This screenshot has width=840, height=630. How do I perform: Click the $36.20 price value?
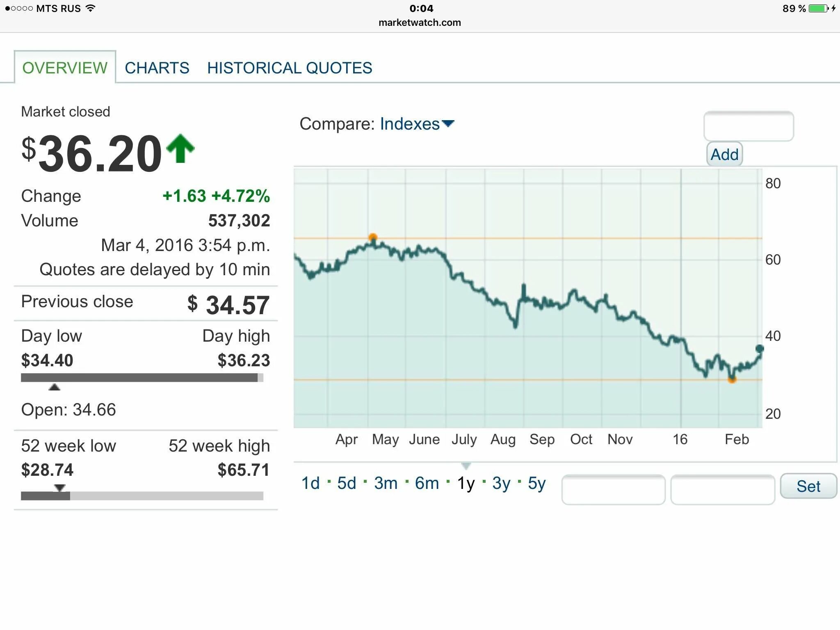pyautogui.click(x=91, y=154)
